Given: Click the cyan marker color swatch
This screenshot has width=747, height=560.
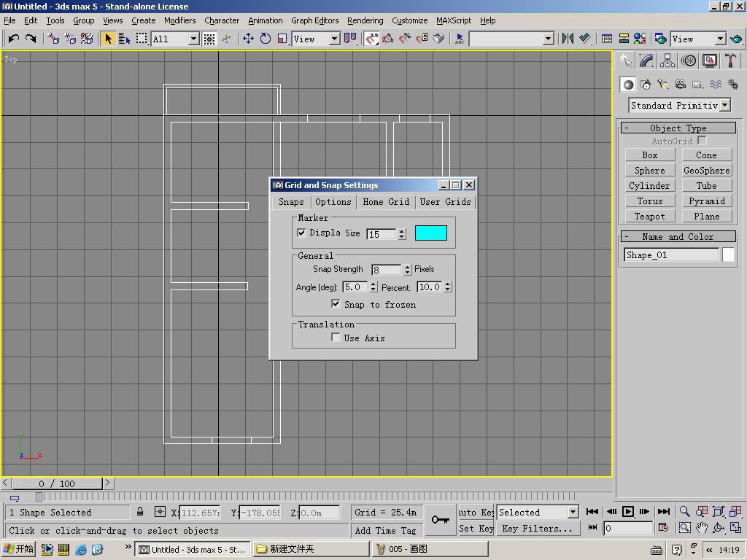Looking at the screenshot, I should (x=430, y=233).
